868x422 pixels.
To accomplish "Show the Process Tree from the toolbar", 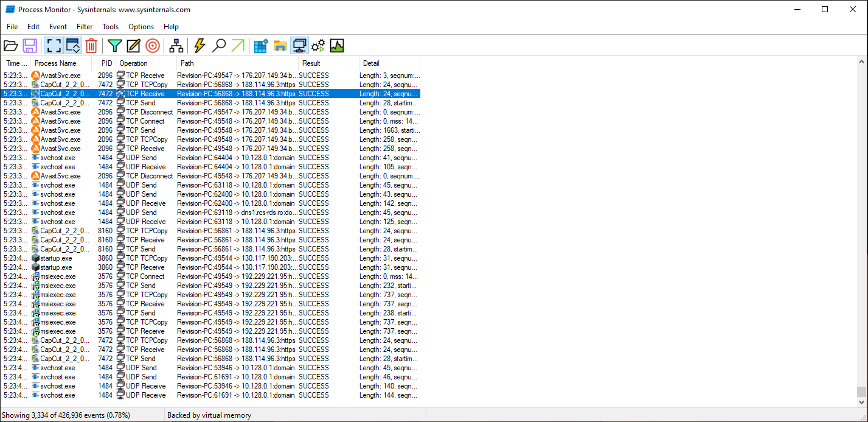I will [x=176, y=46].
